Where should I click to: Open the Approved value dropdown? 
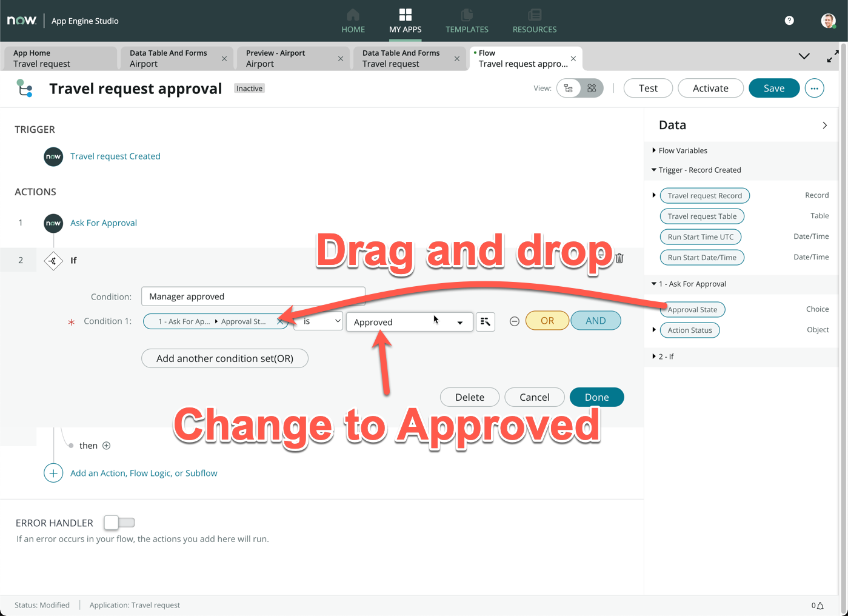pos(409,322)
